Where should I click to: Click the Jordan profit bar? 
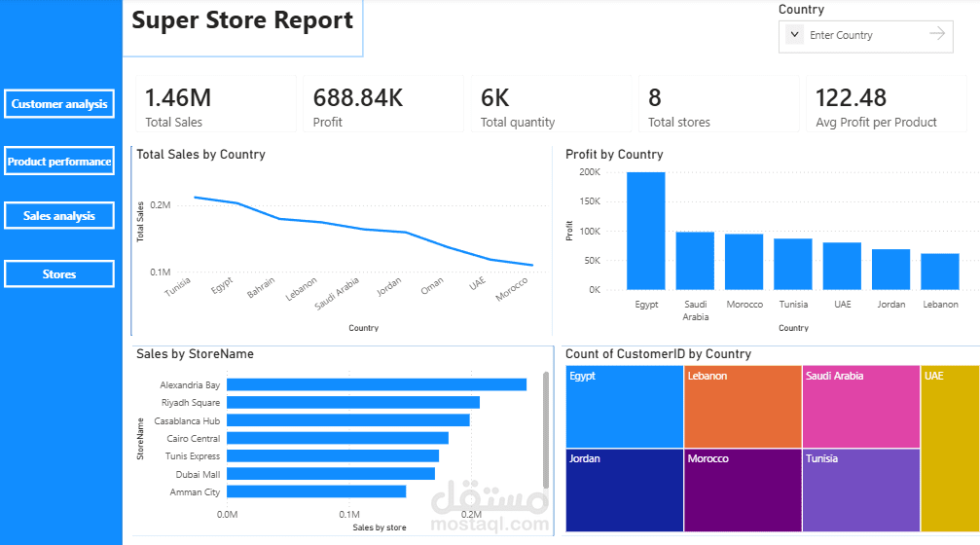pyautogui.click(x=890, y=270)
